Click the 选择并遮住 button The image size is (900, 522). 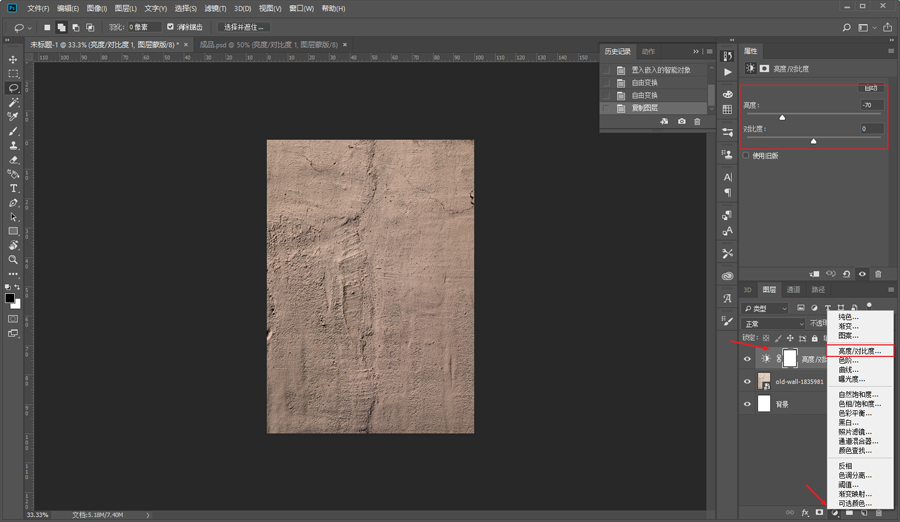coord(244,27)
